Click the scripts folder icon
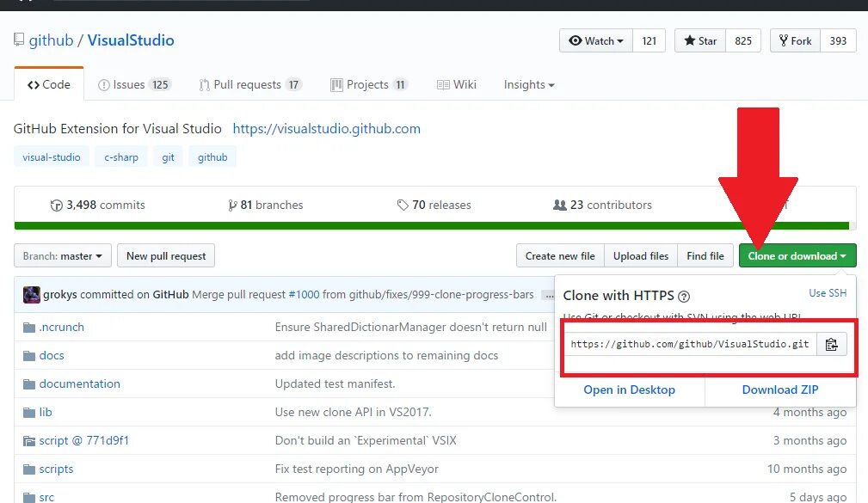The height and width of the screenshot is (503, 868). pos(28,469)
